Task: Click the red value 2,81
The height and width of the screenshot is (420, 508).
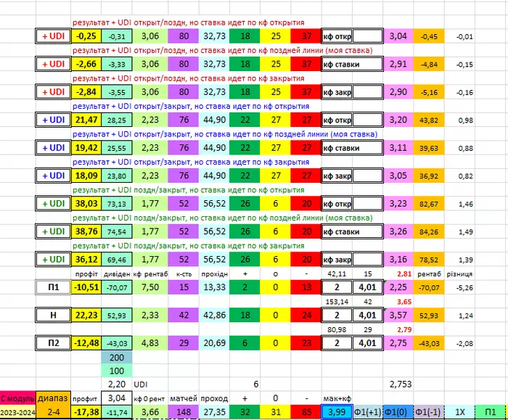Action: 404,274
